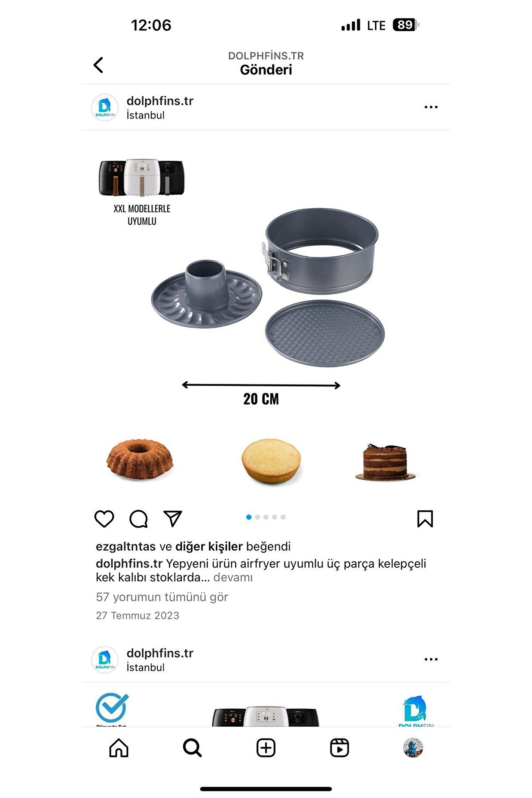
Task: Go to the Home tab
Action: click(x=119, y=748)
